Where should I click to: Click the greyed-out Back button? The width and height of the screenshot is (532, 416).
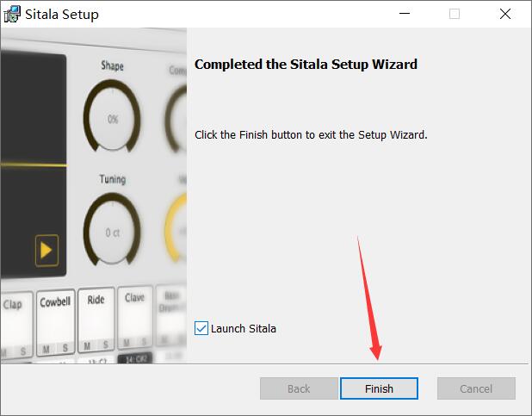(299, 388)
